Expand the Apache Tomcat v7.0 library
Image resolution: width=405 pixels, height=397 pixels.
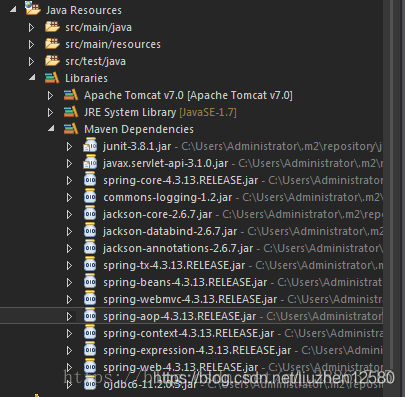click(x=50, y=96)
